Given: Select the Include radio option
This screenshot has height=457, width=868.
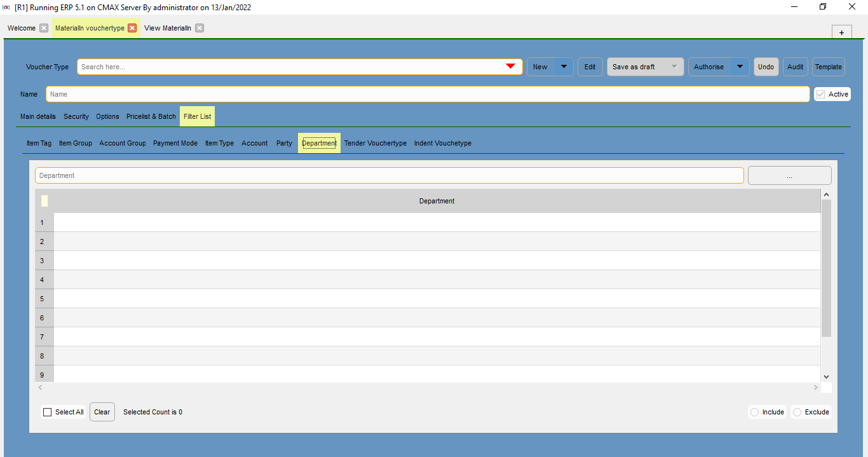Looking at the screenshot, I should 755,412.
